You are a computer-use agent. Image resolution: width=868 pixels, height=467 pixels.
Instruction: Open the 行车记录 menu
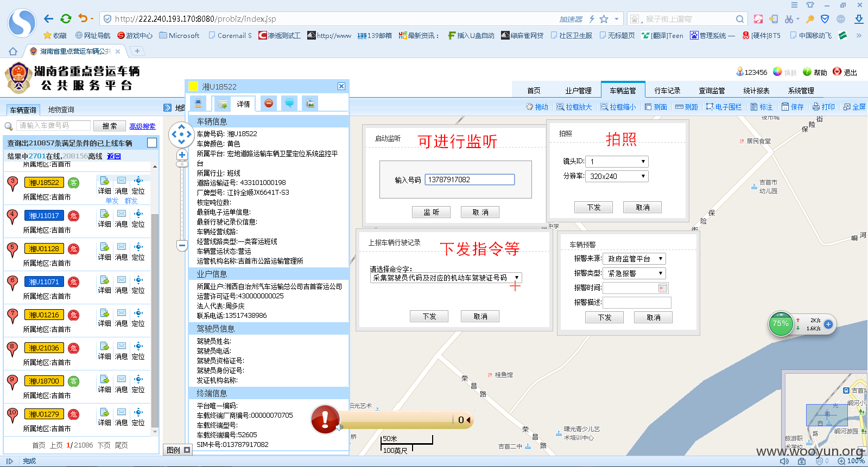(667, 91)
